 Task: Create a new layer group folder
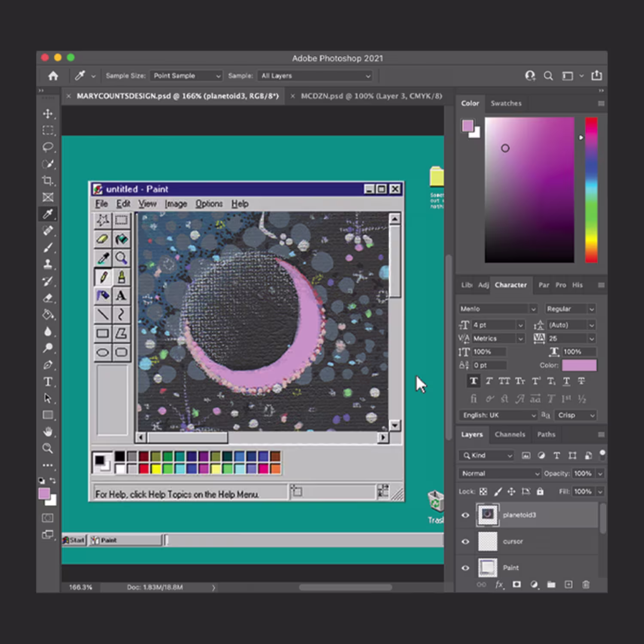(551, 584)
